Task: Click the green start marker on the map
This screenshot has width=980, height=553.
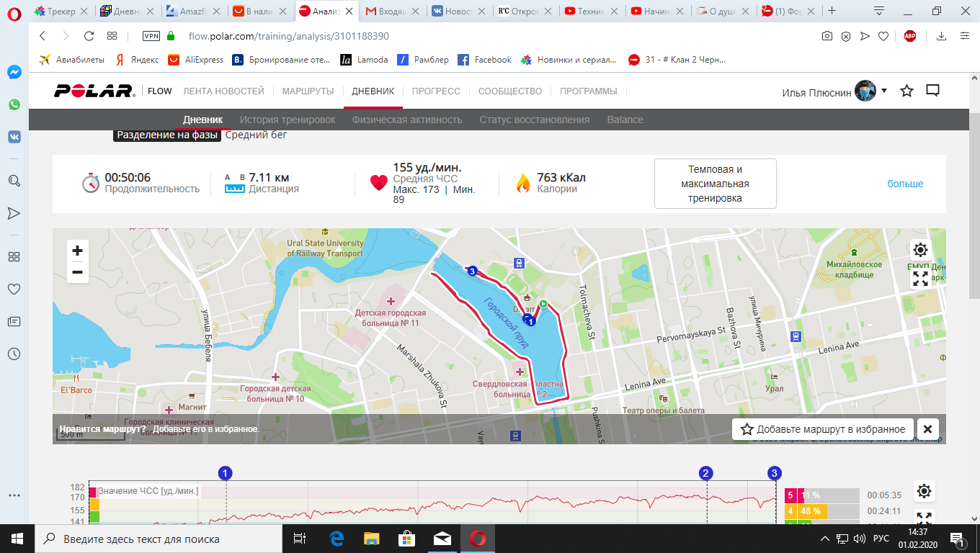Action: 544,305
